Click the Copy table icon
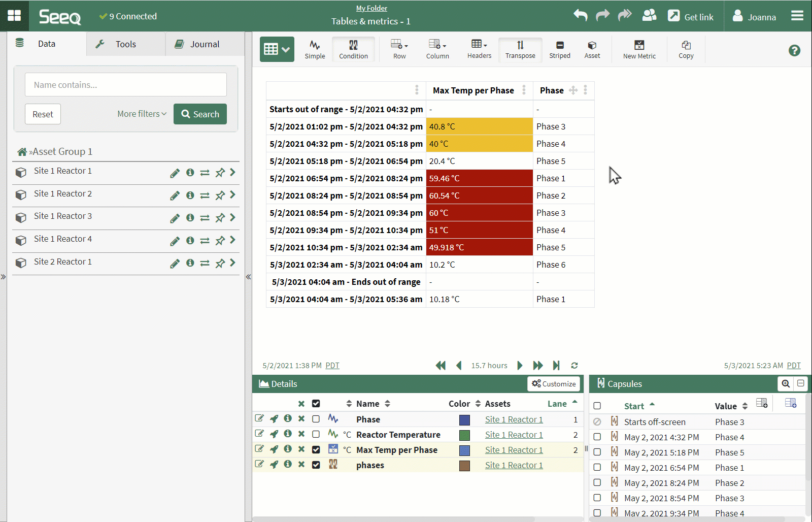Screen dimensions: 812x522 (x=686, y=49)
